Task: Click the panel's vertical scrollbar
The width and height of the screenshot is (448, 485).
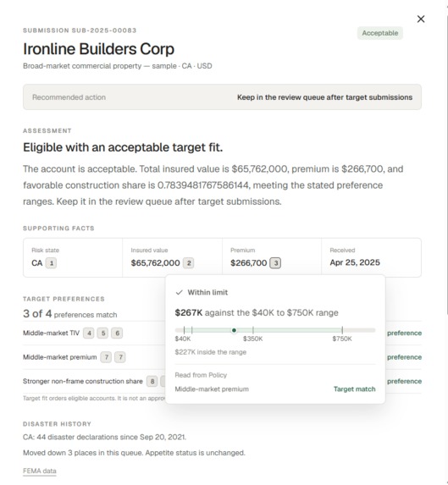Action: [446, 164]
